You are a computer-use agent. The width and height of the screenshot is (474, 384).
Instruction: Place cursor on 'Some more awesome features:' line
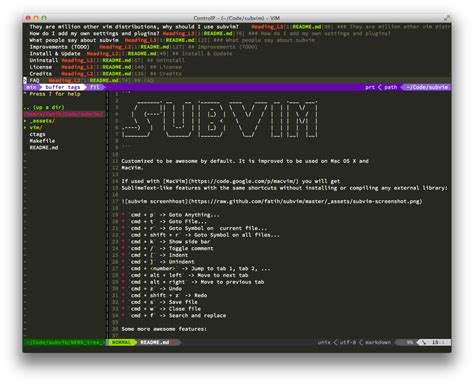(x=164, y=329)
